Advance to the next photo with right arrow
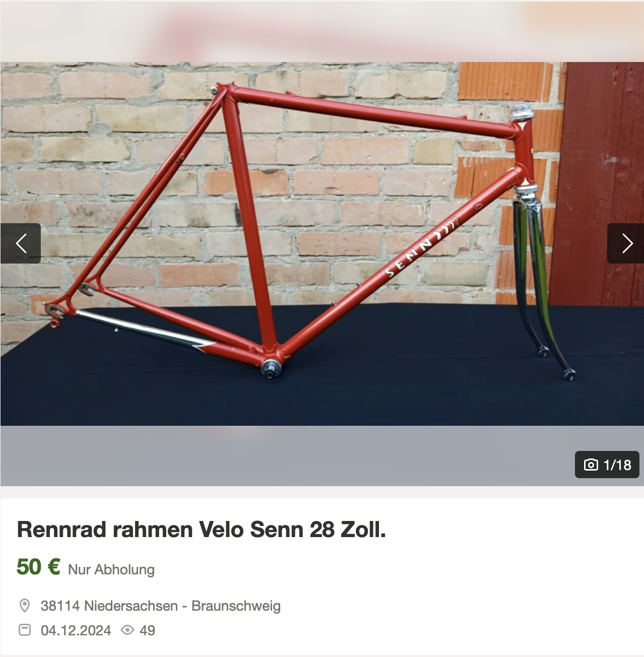 pyautogui.click(x=625, y=243)
